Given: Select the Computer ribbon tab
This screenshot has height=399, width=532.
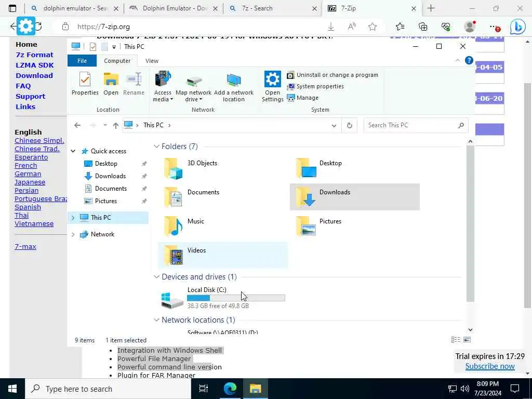Looking at the screenshot, I should tap(117, 61).
